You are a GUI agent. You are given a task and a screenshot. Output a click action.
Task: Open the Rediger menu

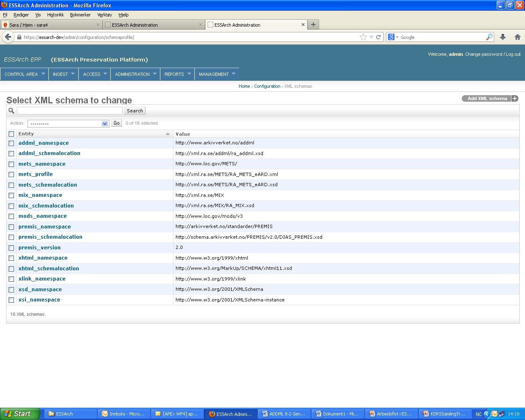pos(21,15)
